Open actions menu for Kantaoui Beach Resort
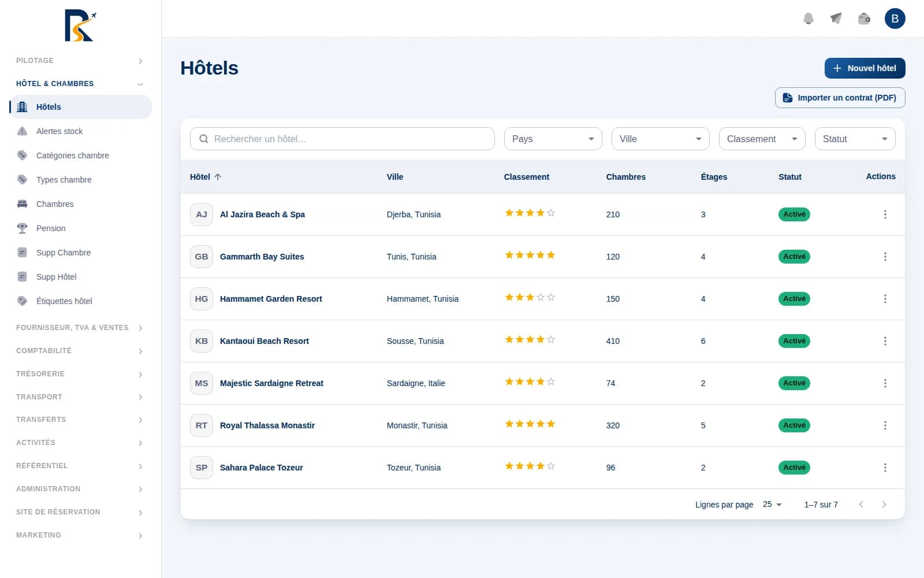Screen dimensions: 924x578 (885, 341)
